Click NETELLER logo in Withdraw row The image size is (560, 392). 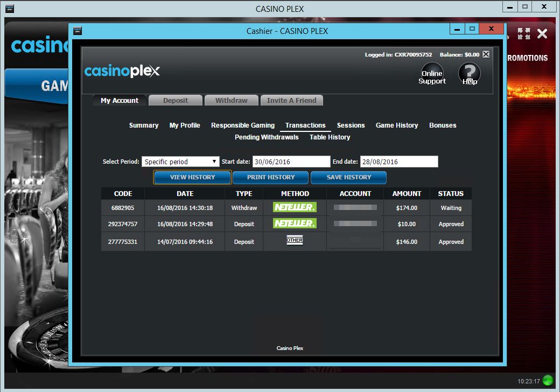pos(295,207)
